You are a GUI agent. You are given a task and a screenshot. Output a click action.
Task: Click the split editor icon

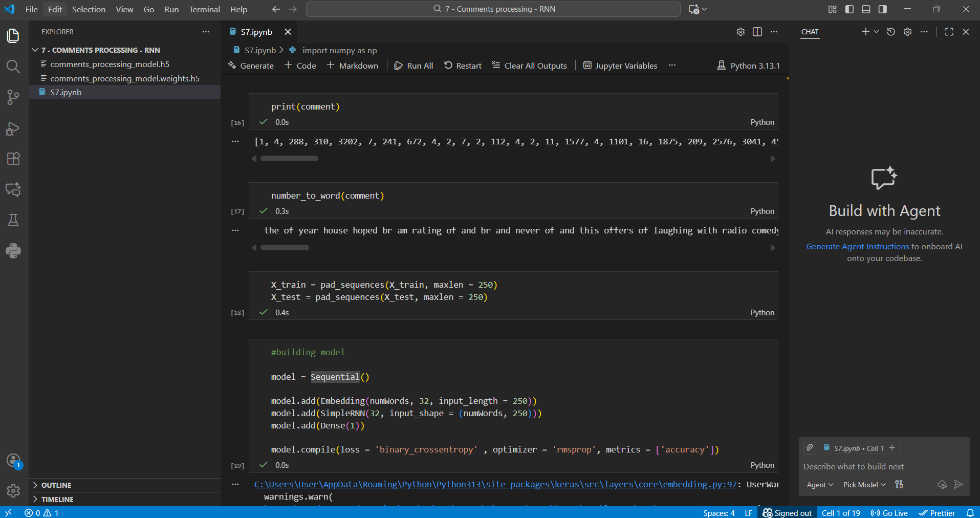point(757,32)
